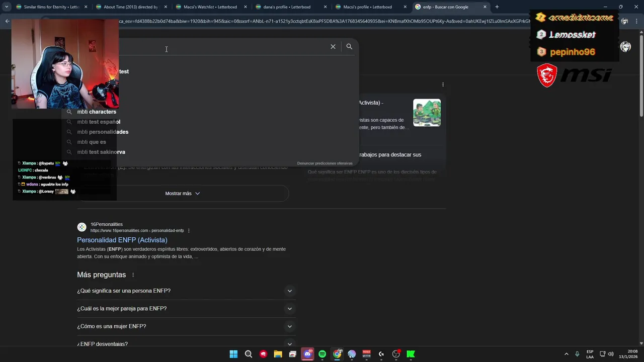Click inside the Google search text field

221,47
